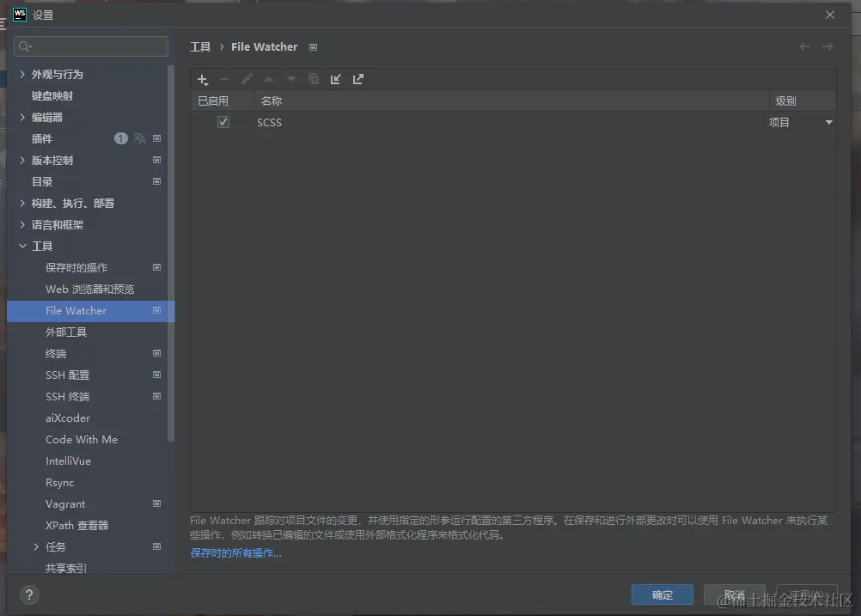Select 键盘映射 in settings tree
This screenshot has height=616, width=861.
52,95
